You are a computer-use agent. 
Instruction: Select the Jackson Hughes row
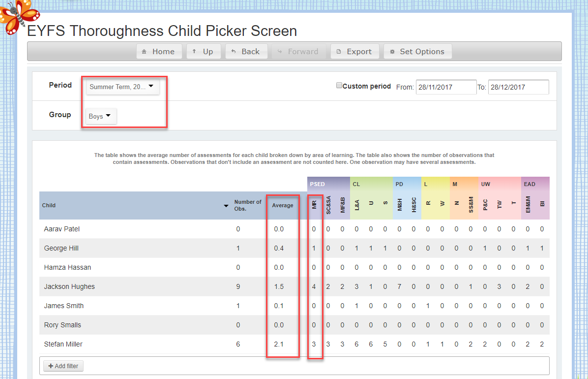[x=69, y=286]
